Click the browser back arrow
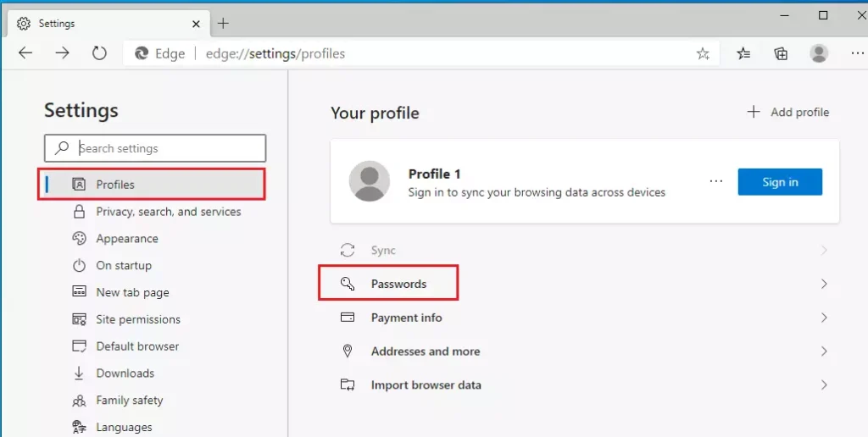 click(x=25, y=53)
